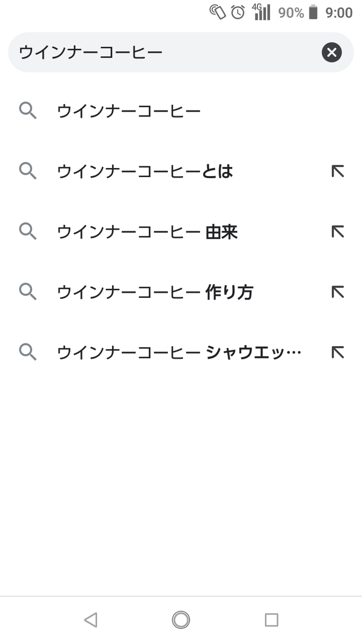362x644 pixels.
Task: Tap the fill-in arrow beside シャウエッ… suggestion
Action: point(337,353)
